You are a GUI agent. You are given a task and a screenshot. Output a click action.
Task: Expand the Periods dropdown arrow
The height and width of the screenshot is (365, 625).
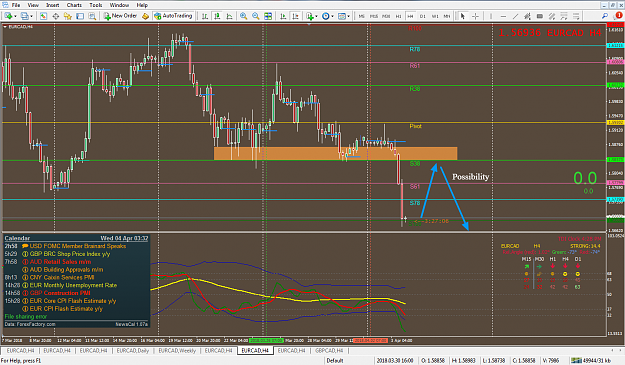pos(332,16)
